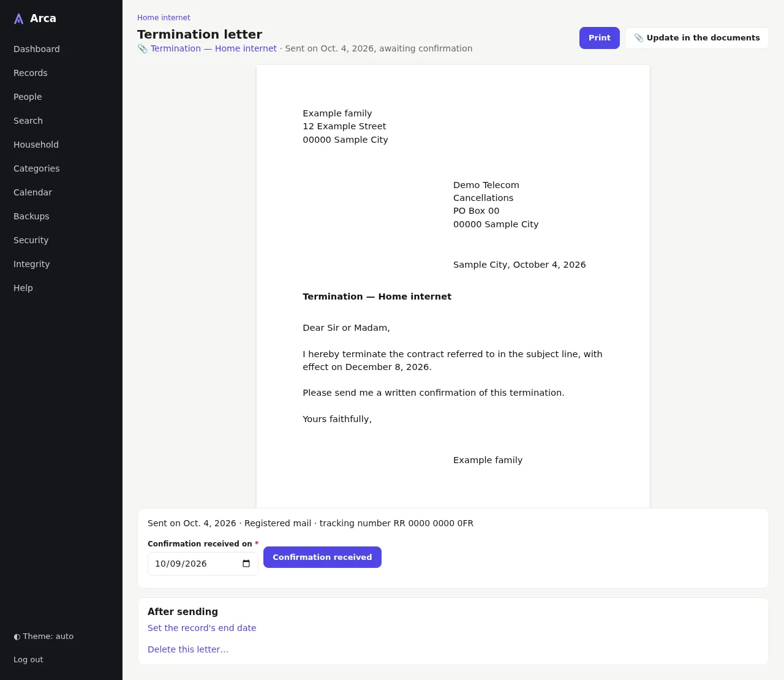Open Help from the sidebar
Image resolution: width=784 pixels, height=680 pixels.
[x=23, y=288]
